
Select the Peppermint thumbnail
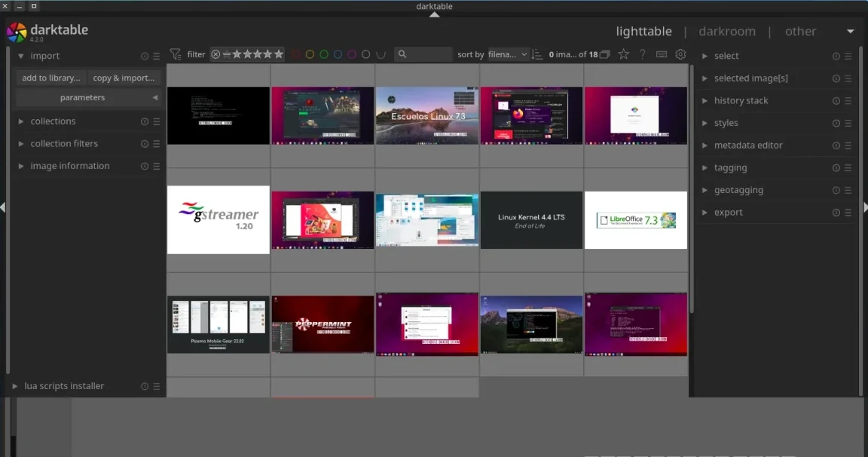322,324
